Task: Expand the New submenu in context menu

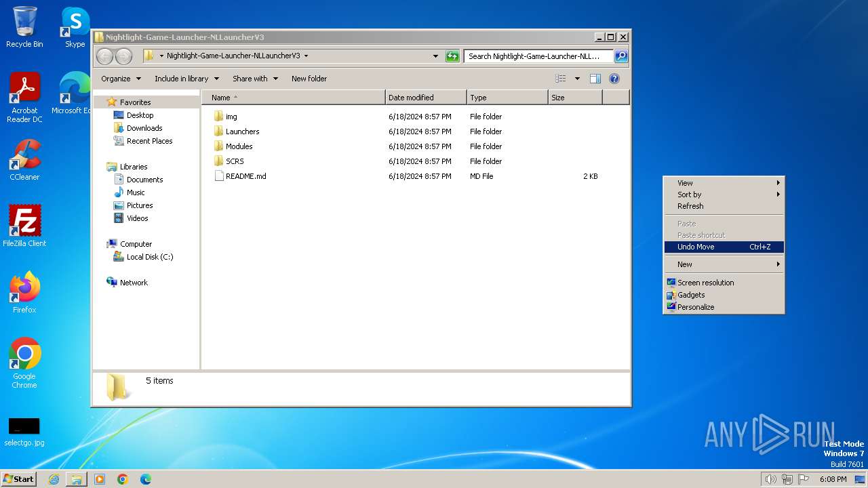Action: click(724, 264)
